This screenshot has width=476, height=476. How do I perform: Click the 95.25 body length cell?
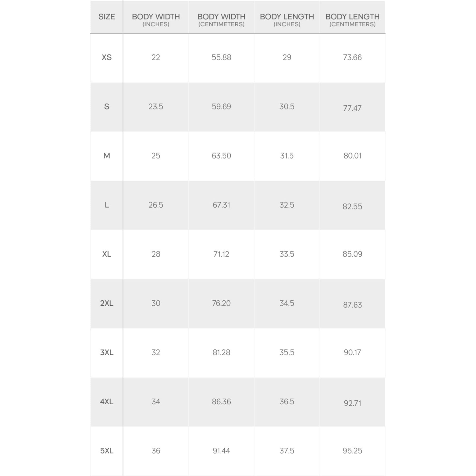click(x=352, y=451)
